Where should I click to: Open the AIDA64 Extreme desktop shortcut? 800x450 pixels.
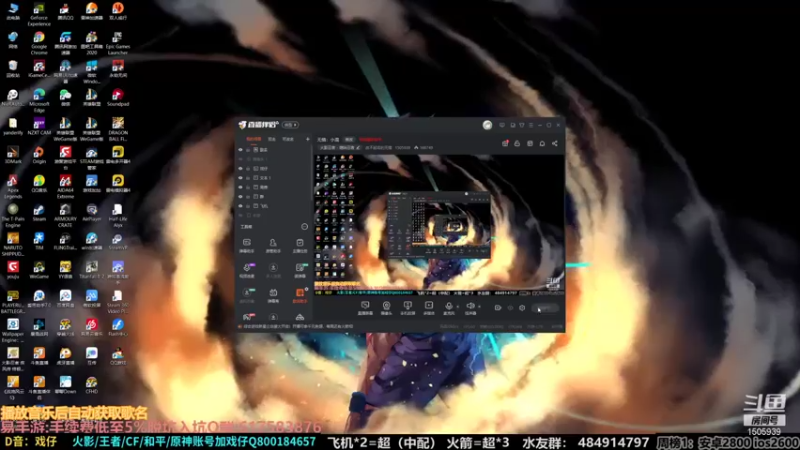[x=65, y=187]
